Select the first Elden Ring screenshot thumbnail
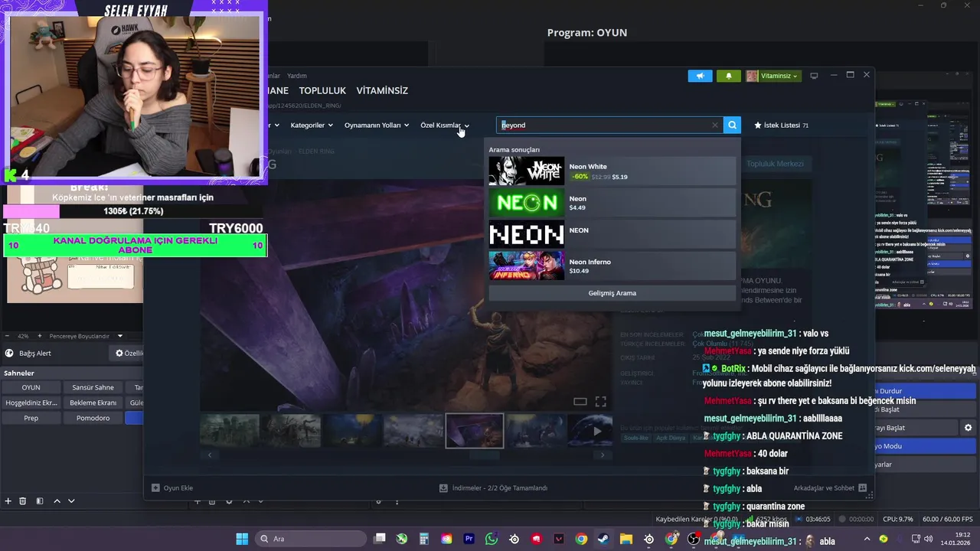 coord(229,431)
